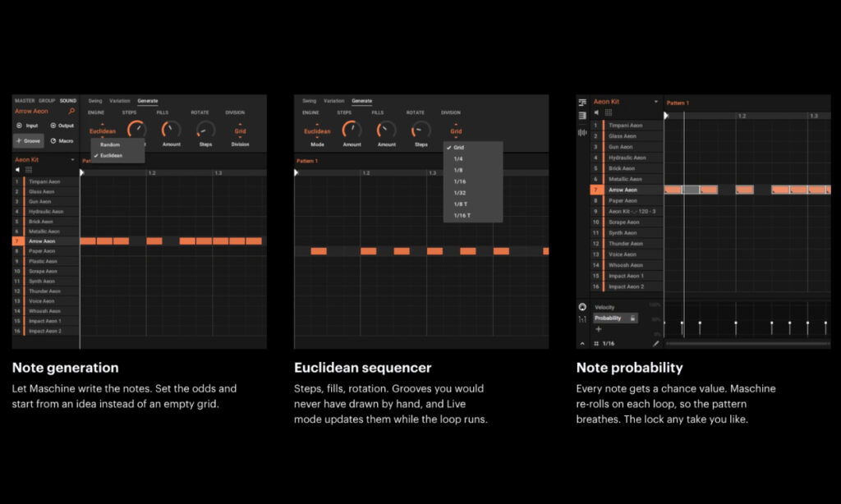Toggle the lock on the Probability lane
This screenshot has width=841, height=504.
click(633, 318)
